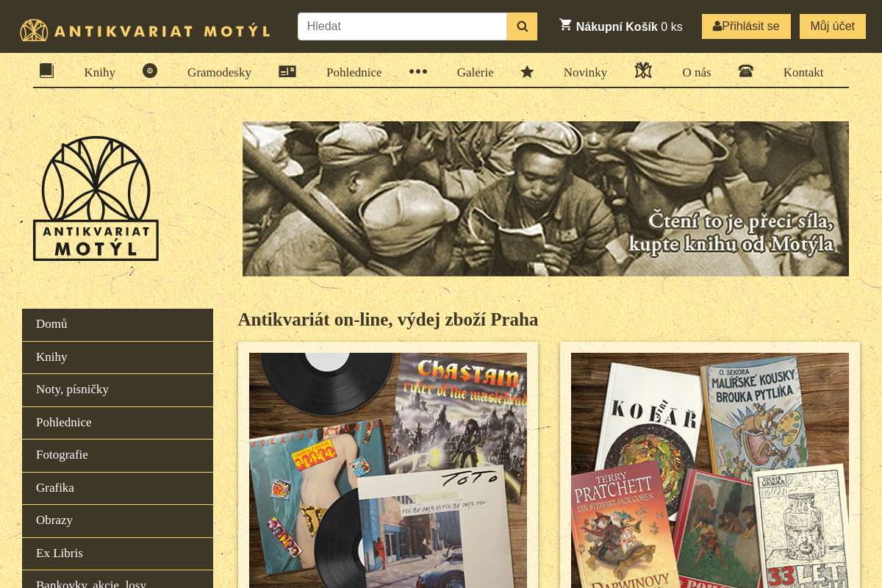
Task: Click the postcard icon beside Pohlednice
Action: coord(287,71)
